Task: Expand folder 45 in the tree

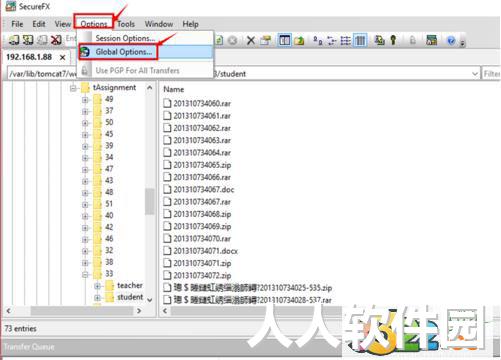Action: coord(85,135)
